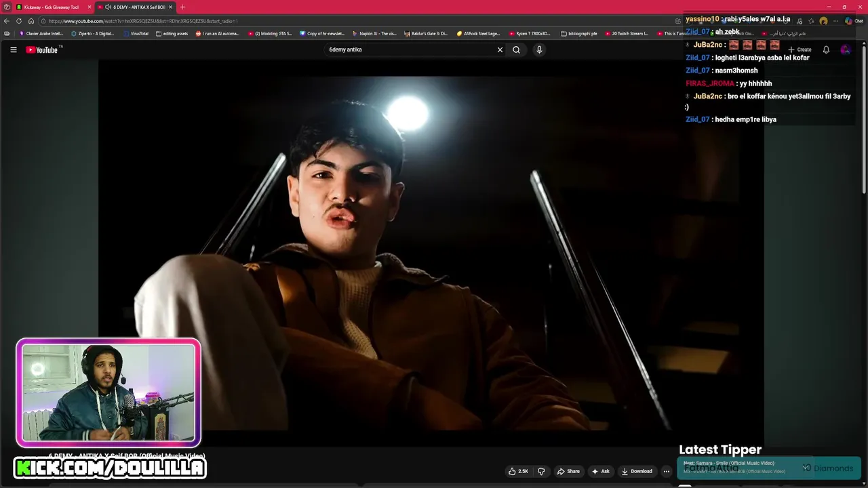This screenshot has width=868, height=488.
Task: Click 'Next: Samara - Smile' playlist header
Action: (729, 463)
